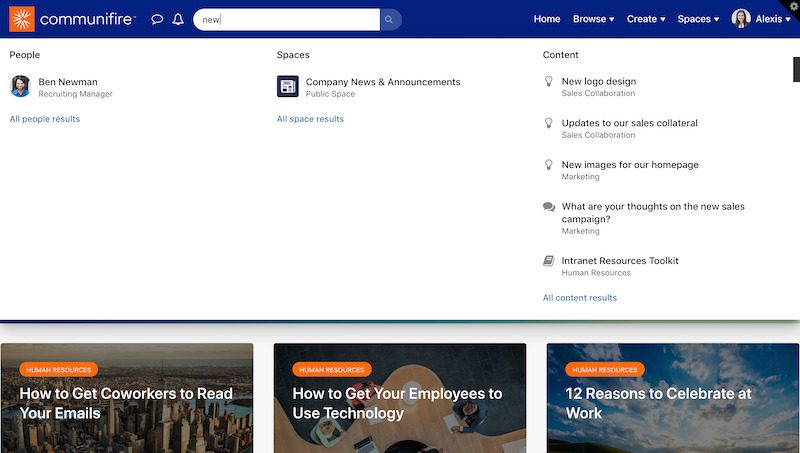The image size is (800, 453).
Task: Click "Human Resources" under Intranet Resources Toolkit
Action: (x=596, y=273)
